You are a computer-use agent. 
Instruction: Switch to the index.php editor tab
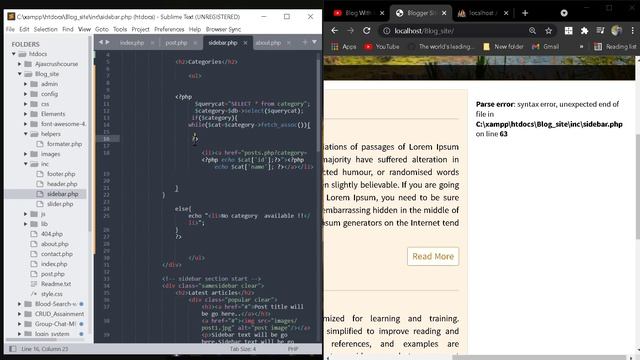click(132, 43)
